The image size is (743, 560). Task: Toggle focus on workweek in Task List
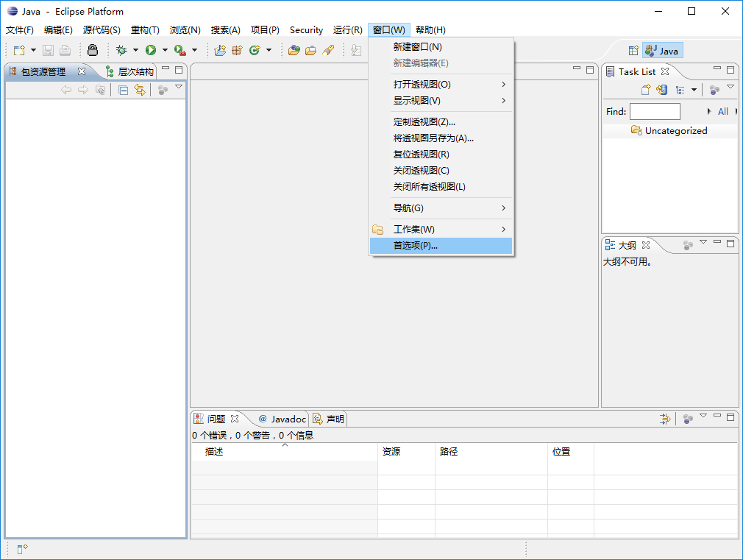click(x=714, y=90)
